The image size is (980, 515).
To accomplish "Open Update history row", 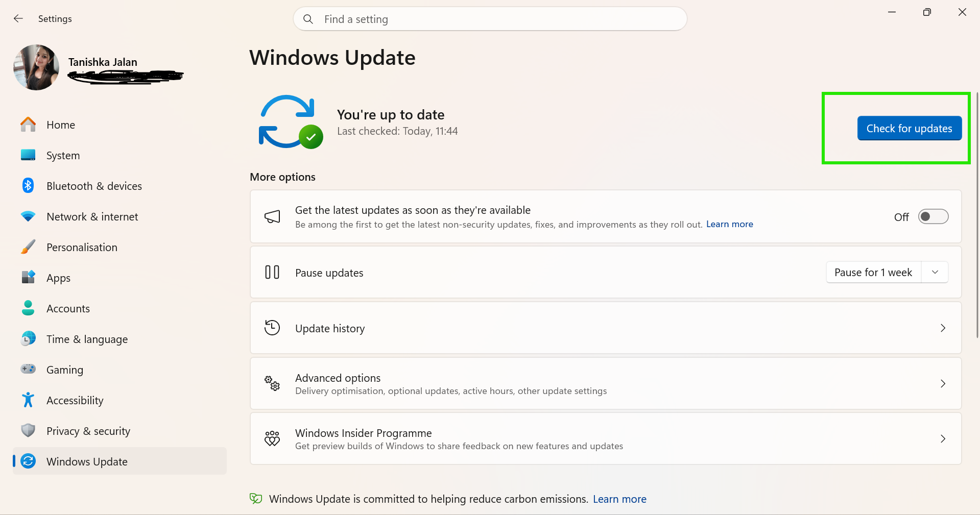I will coord(606,328).
